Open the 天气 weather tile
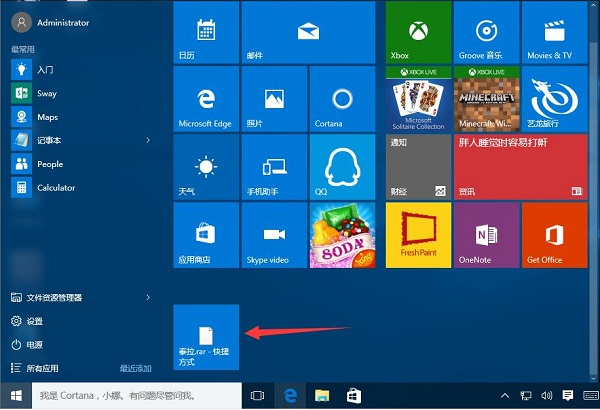The height and width of the screenshot is (410, 600). click(206, 167)
